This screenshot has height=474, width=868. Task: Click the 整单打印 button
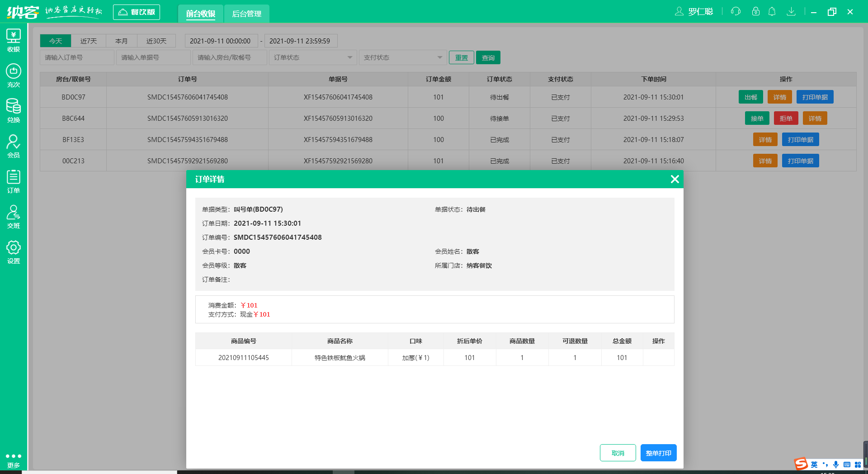[658, 453]
